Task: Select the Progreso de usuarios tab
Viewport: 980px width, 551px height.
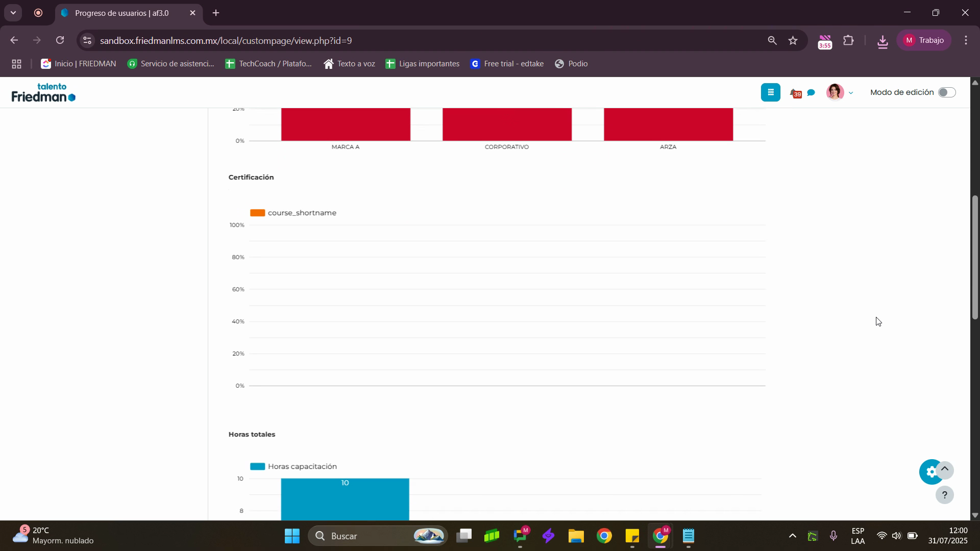Action: (x=122, y=13)
